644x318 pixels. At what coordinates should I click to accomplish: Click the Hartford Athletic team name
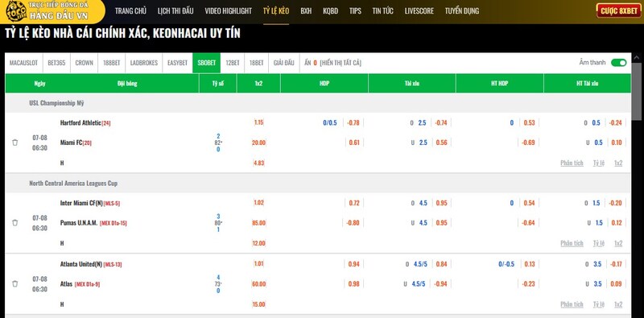80,122
